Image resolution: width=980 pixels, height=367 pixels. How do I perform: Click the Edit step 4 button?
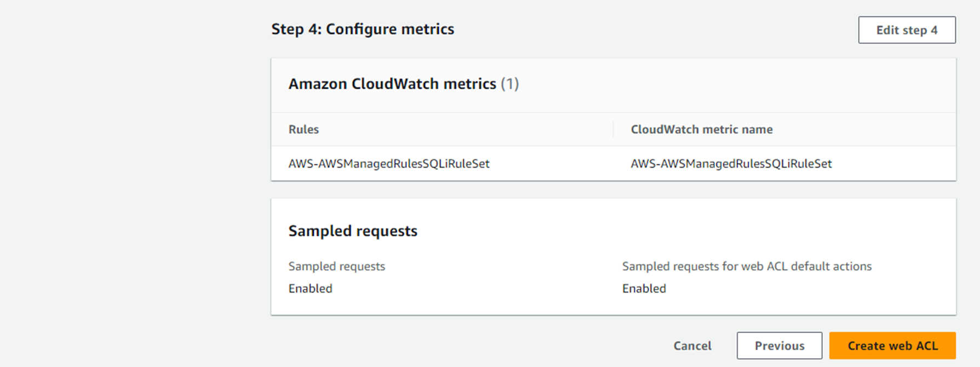pyautogui.click(x=907, y=30)
